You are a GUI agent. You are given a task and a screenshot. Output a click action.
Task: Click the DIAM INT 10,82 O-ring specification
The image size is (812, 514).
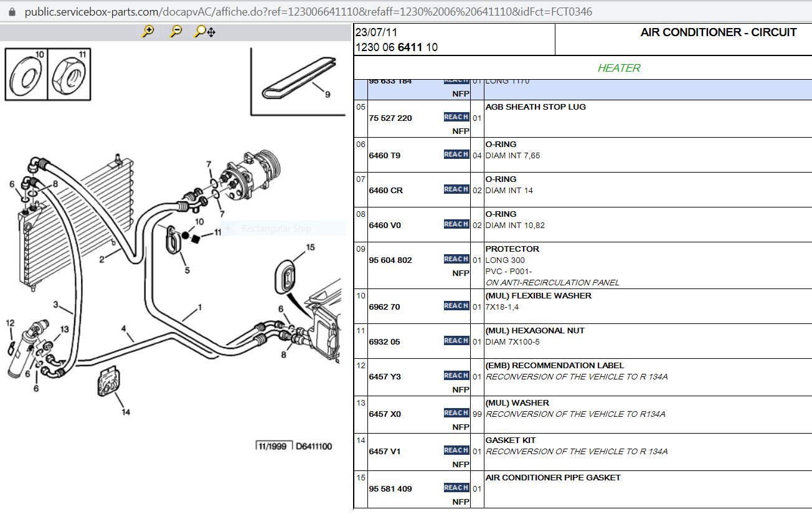516,226
